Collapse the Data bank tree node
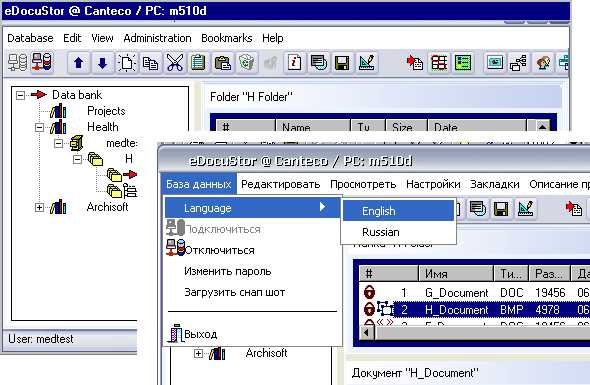This screenshot has width=590, height=385. [20, 95]
